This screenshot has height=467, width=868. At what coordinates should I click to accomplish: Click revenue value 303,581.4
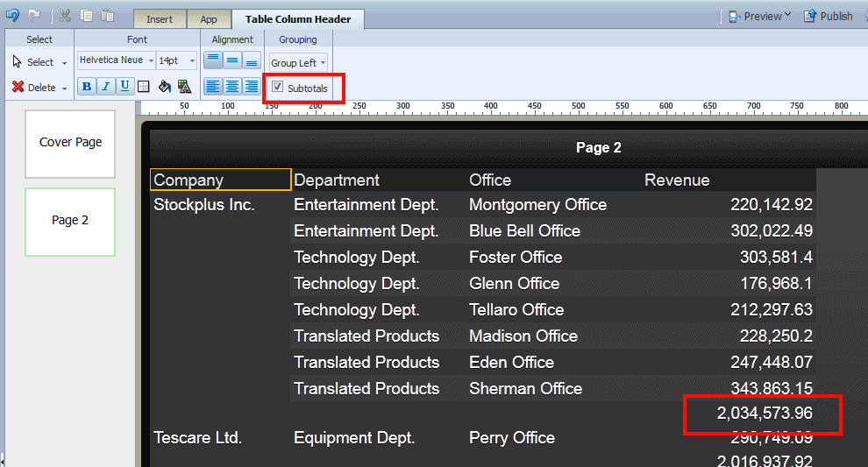tap(776, 258)
